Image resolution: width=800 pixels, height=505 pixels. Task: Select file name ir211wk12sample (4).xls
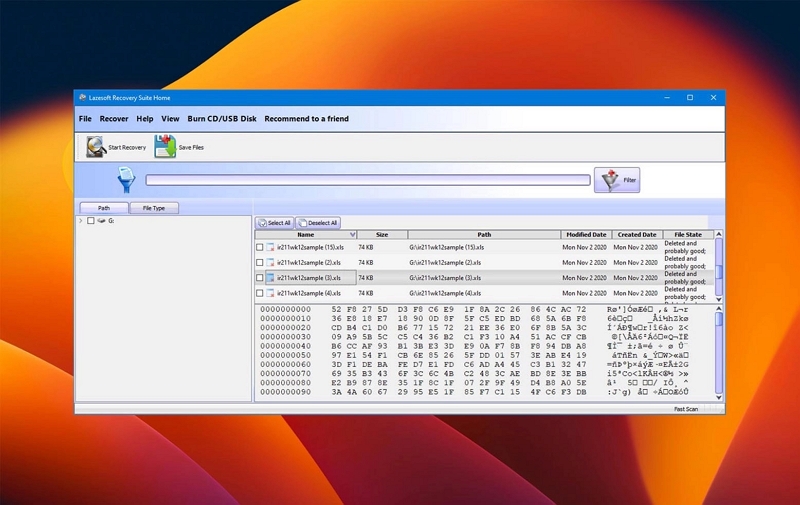click(309, 293)
